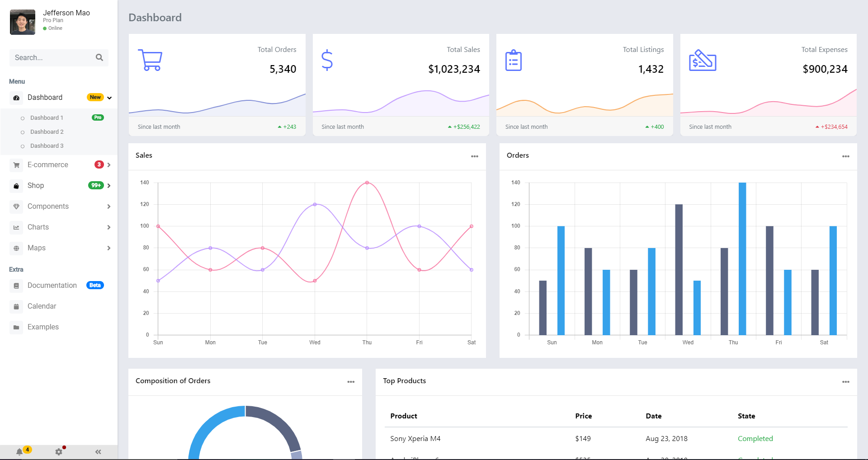Open Orders card ellipsis menu
Viewport: 868px width, 460px height.
click(x=846, y=156)
